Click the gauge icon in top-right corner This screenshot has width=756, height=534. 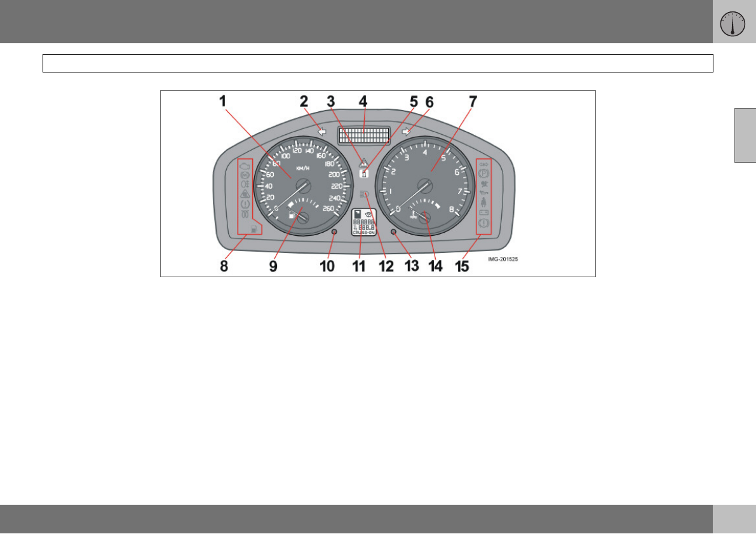click(733, 24)
